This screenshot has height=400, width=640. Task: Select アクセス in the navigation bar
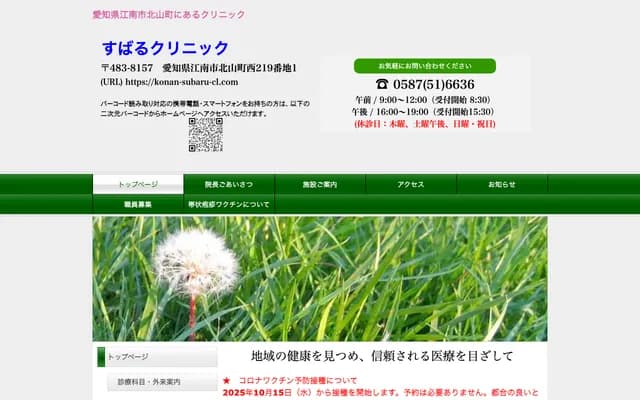[411, 184]
